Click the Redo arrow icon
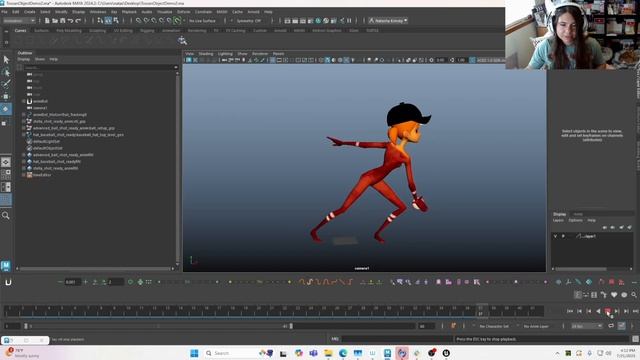 point(78,20)
